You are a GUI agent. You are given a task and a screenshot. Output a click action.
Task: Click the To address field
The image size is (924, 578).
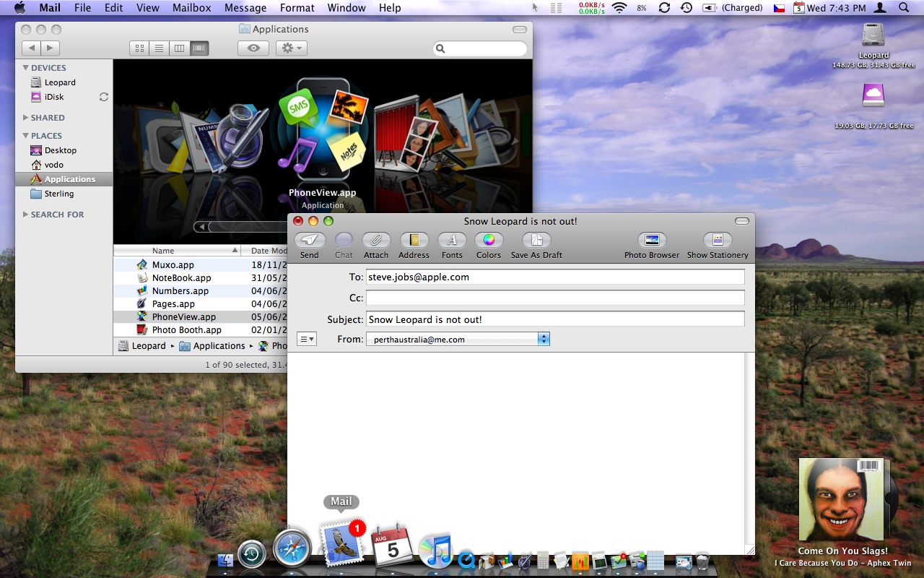click(555, 277)
